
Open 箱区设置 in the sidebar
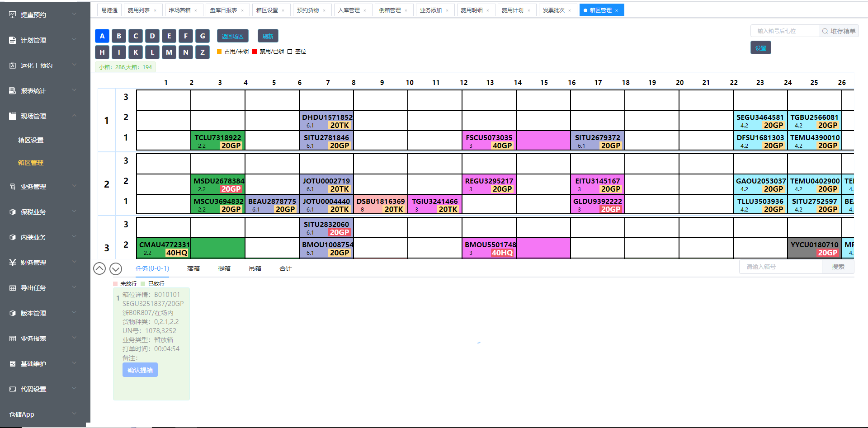click(31, 140)
